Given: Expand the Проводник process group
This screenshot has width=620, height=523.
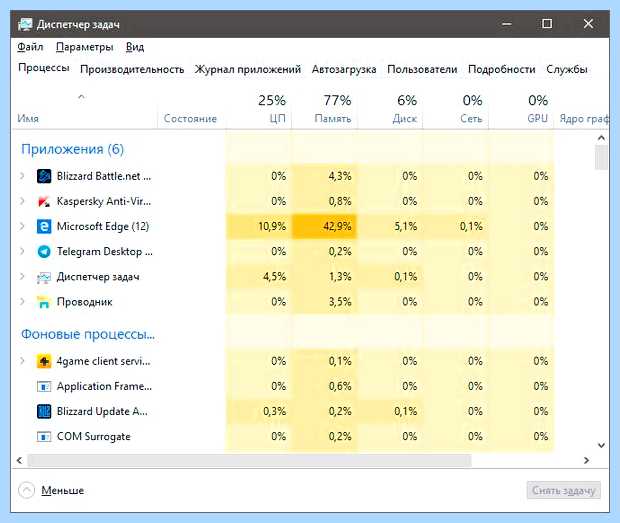Looking at the screenshot, I should click(22, 302).
